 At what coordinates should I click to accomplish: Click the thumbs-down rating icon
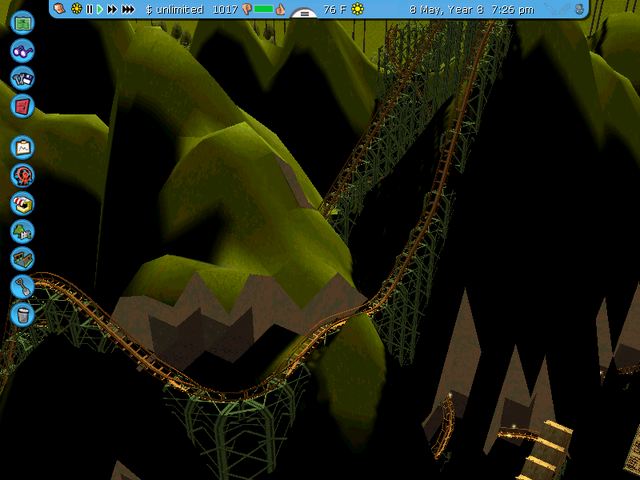click(247, 9)
